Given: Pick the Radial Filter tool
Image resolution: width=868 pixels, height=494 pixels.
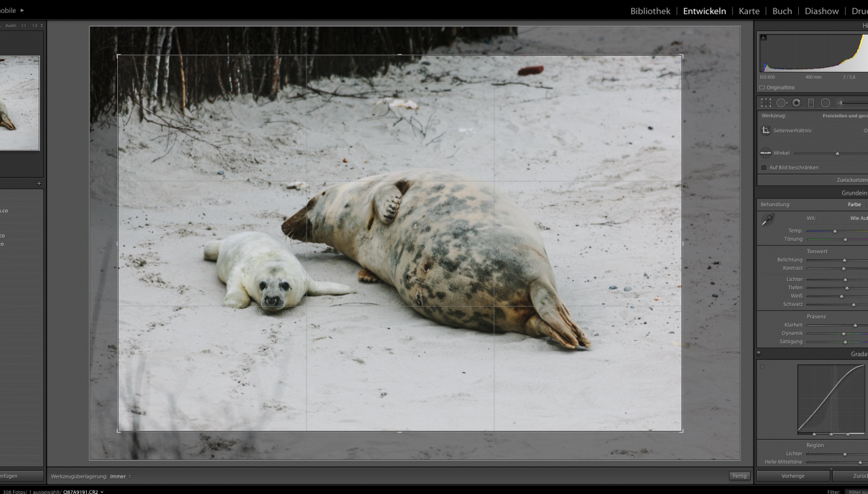Looking at the screenshot, I should 825,103.
